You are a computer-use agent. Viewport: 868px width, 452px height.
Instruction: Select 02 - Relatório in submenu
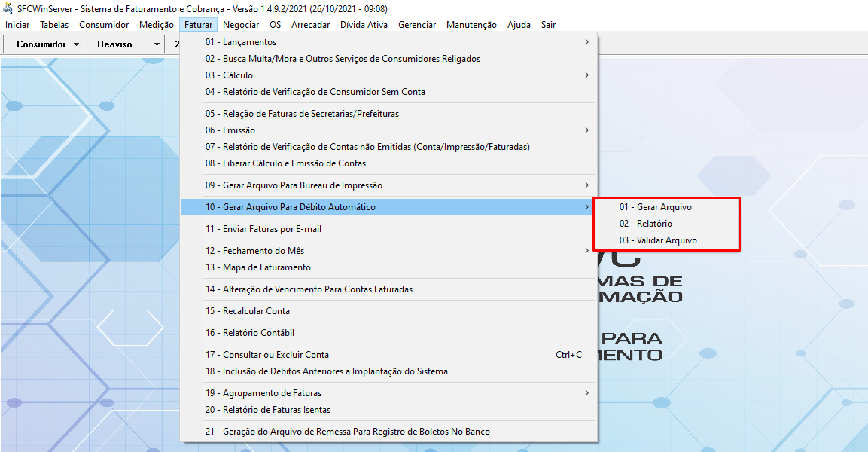click(x=645, y=224)
